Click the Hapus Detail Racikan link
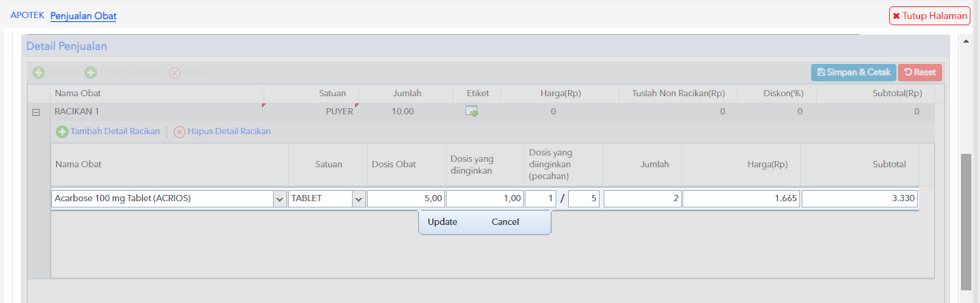 229,131
